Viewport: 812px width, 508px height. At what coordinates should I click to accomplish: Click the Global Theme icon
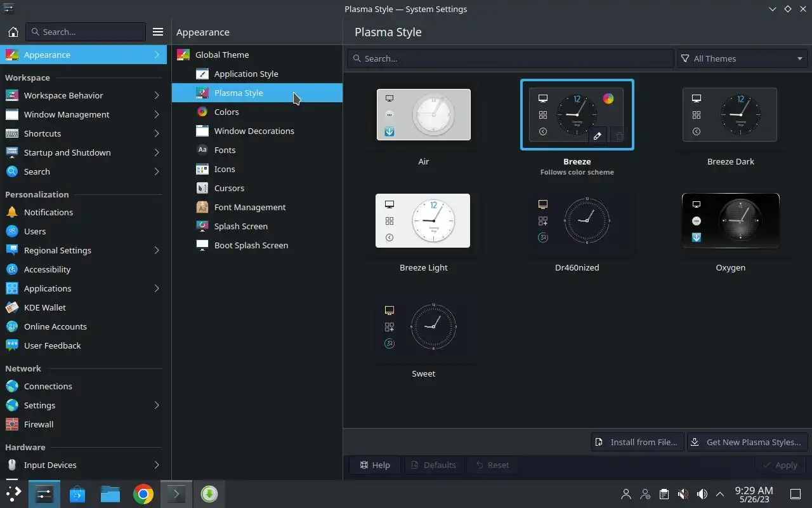point(183,55)
